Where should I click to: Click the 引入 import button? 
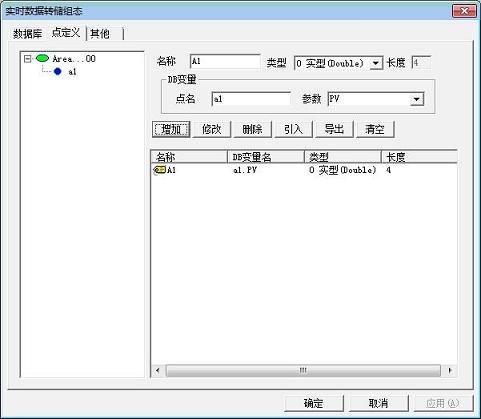[x=293, y=129]
